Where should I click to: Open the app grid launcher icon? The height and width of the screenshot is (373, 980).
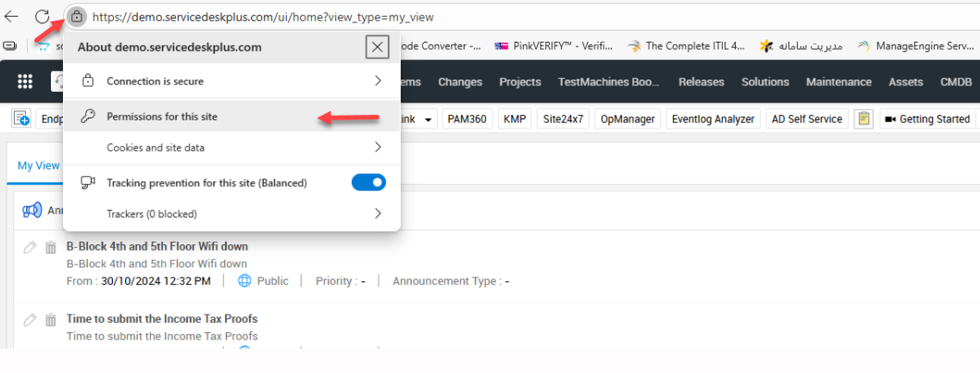pyautogui.click(x=25, y=81)
